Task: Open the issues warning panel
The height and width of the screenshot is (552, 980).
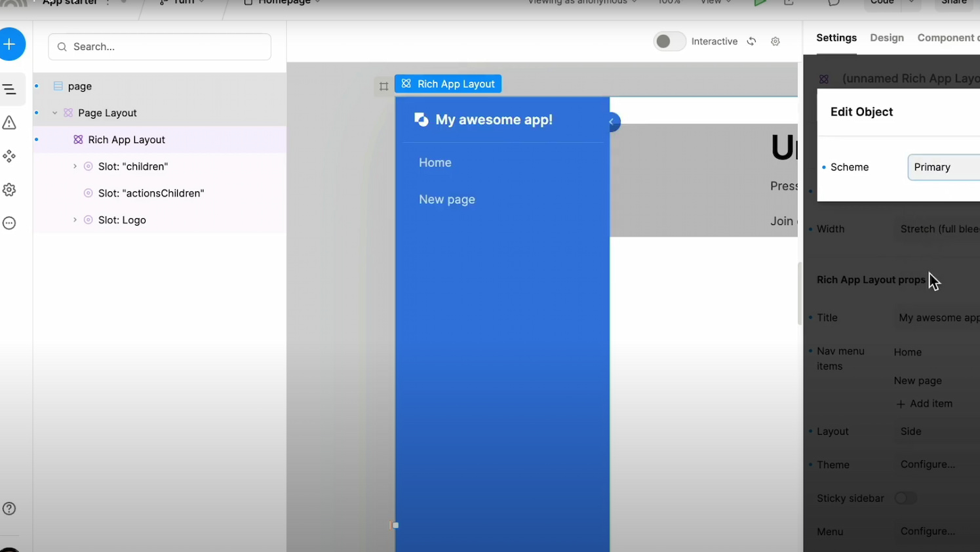Action: (9, 123)
